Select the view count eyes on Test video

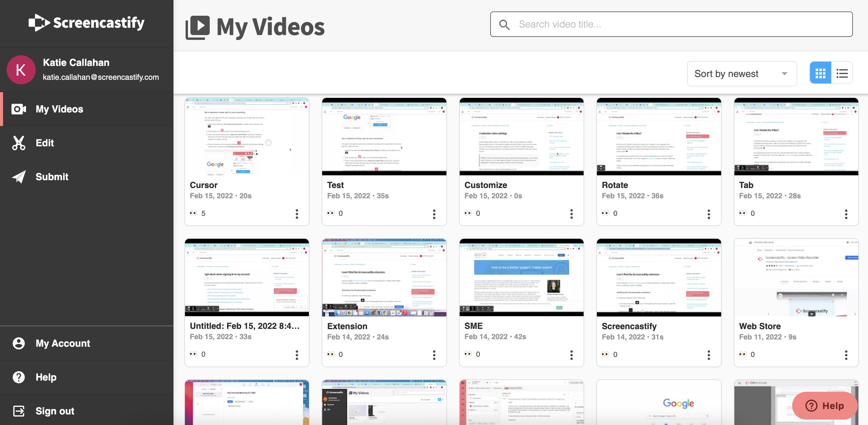click(x=331, y=213)
